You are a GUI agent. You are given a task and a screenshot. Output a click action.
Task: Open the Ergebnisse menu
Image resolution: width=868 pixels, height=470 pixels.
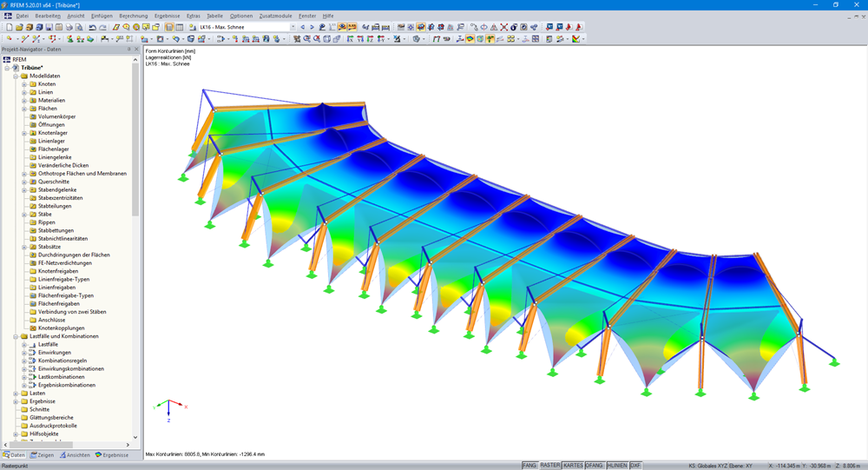point(168,17)
